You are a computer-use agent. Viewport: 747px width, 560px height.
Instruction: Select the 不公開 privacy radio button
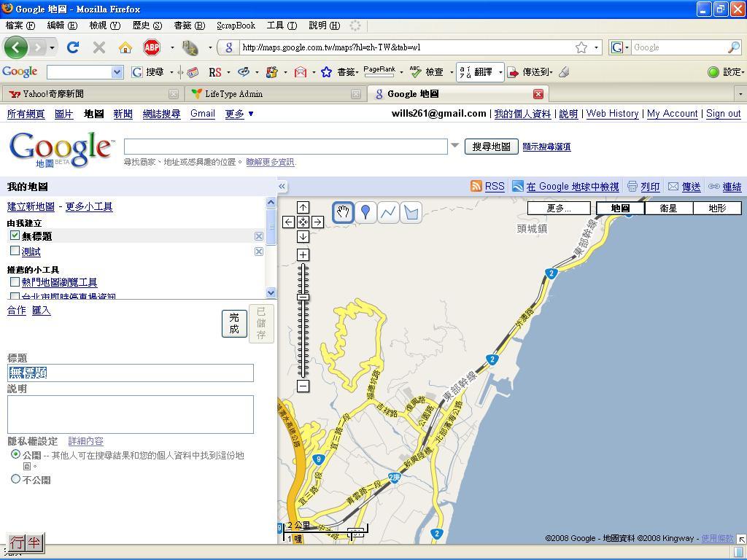16,479
